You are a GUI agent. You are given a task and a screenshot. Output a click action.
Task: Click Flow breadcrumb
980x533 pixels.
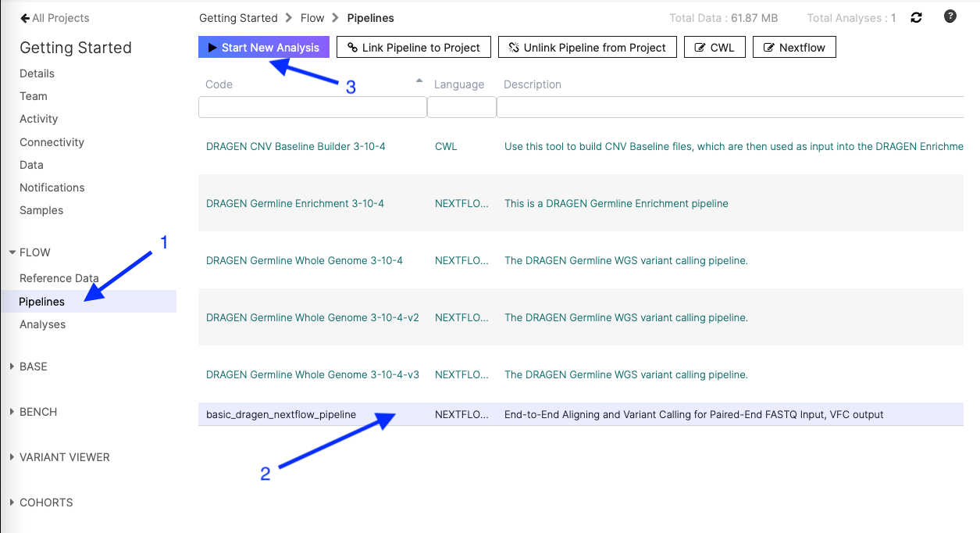[312, 18]
